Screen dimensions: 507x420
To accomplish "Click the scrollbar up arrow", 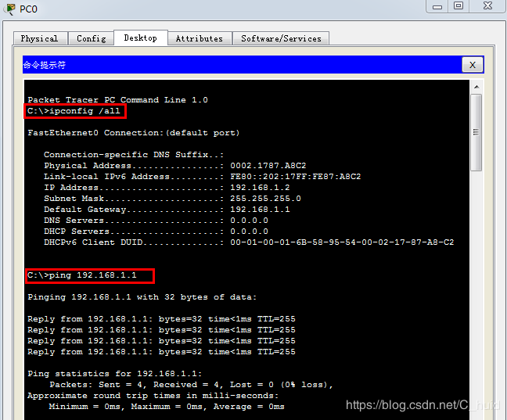I will [476, 87].
